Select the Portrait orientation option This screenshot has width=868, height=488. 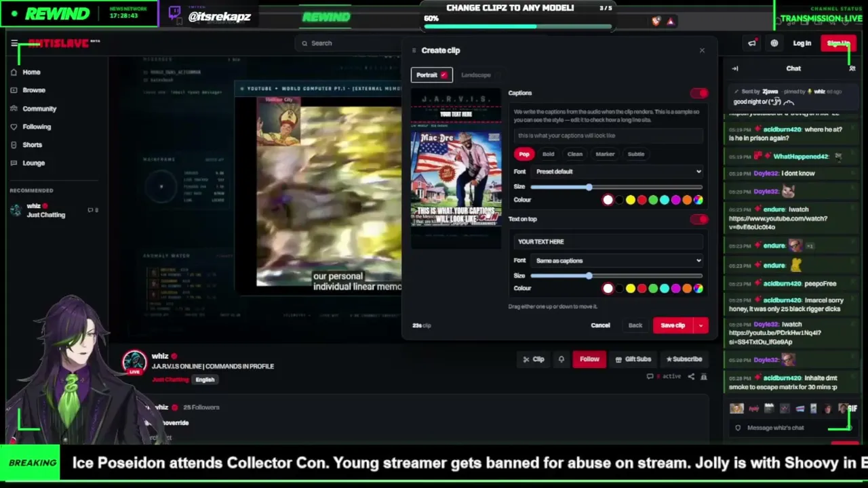[432, 75]
